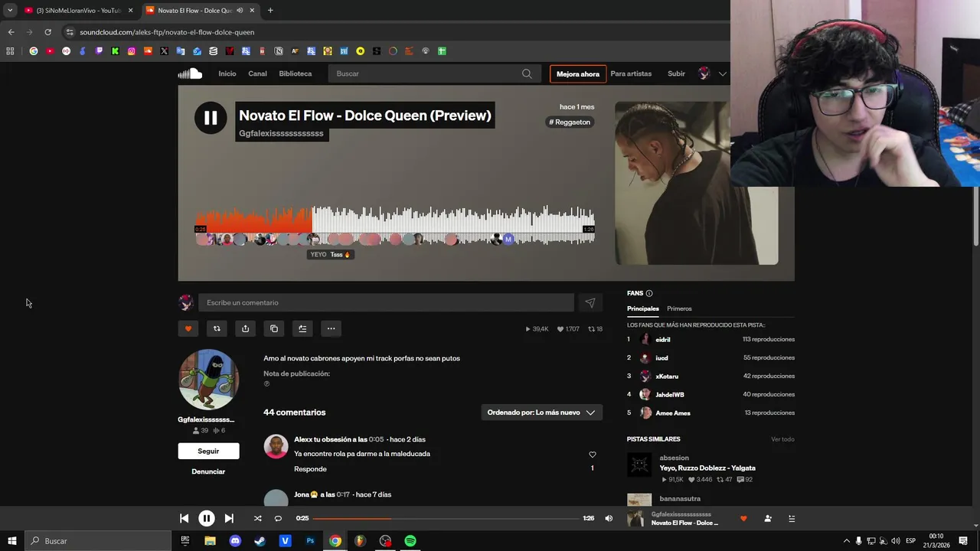Copy the track link with the copy icon
Screen dimensions: 980x551
274,328
